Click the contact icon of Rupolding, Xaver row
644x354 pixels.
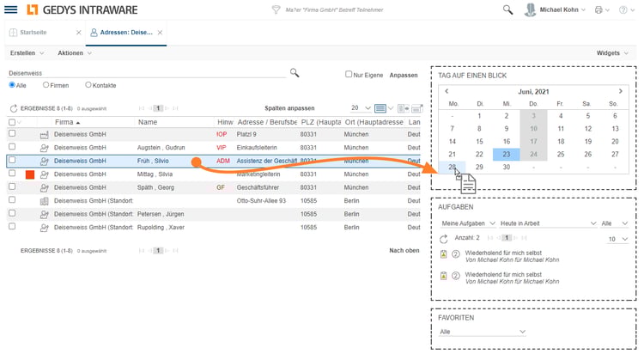tap(45, 228)
